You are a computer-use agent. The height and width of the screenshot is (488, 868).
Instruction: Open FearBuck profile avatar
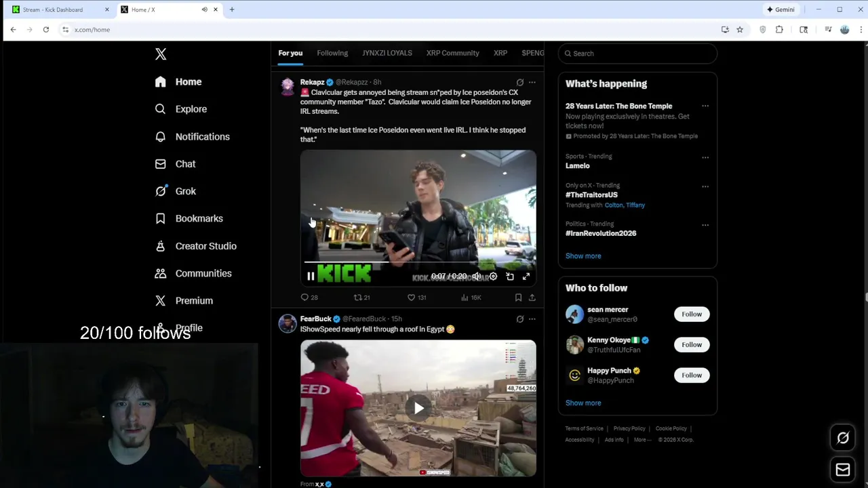coord(288,323)
